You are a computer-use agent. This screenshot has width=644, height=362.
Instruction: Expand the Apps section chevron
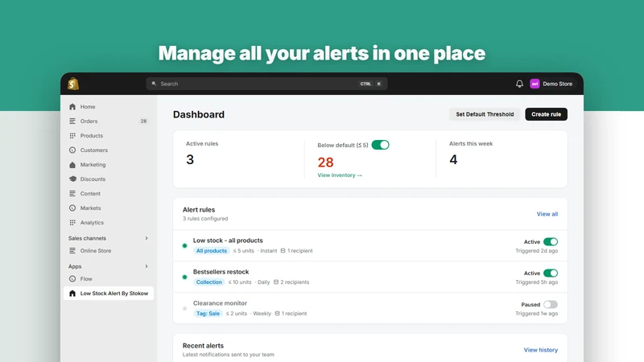pyautogui.click(x=147, y=266)
